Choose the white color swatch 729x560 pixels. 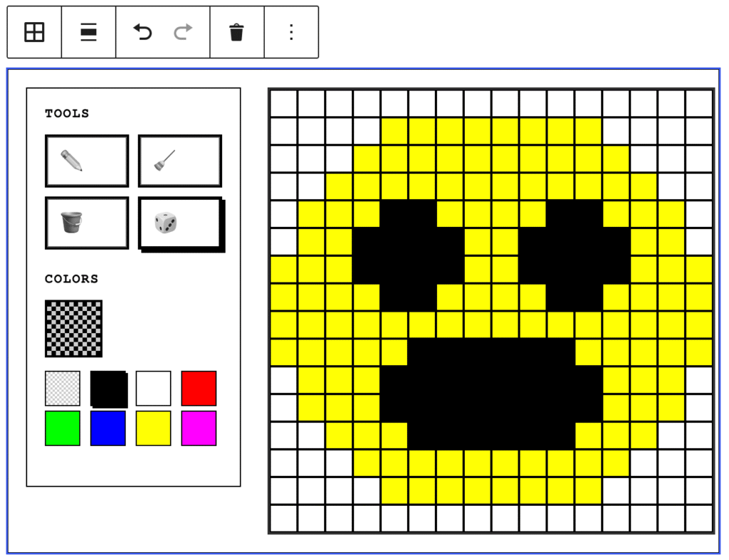(154, 389)
